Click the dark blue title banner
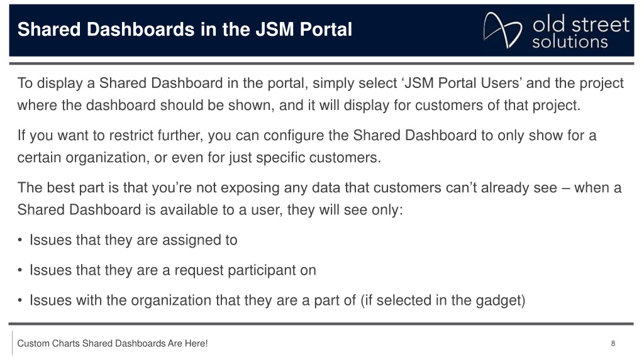The height and width of the screenshot is (362, 644). (321, 30)
